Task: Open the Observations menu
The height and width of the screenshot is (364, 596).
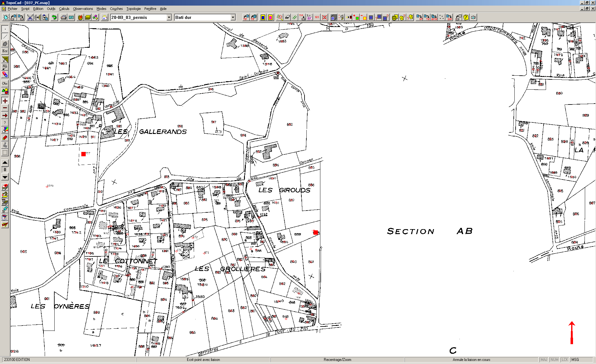Action: pos(83,9)
